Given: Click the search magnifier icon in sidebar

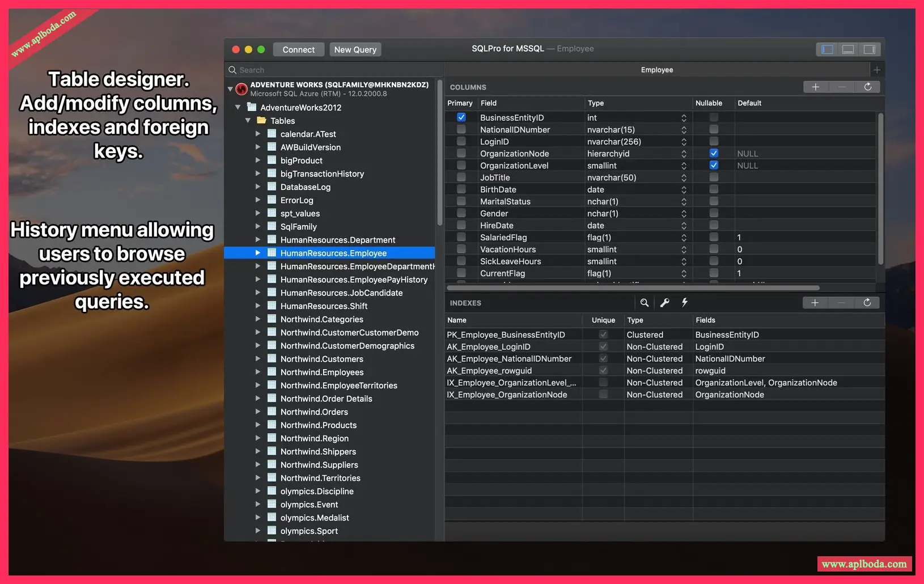Looking at the screenshot, I should coord(232,70).
